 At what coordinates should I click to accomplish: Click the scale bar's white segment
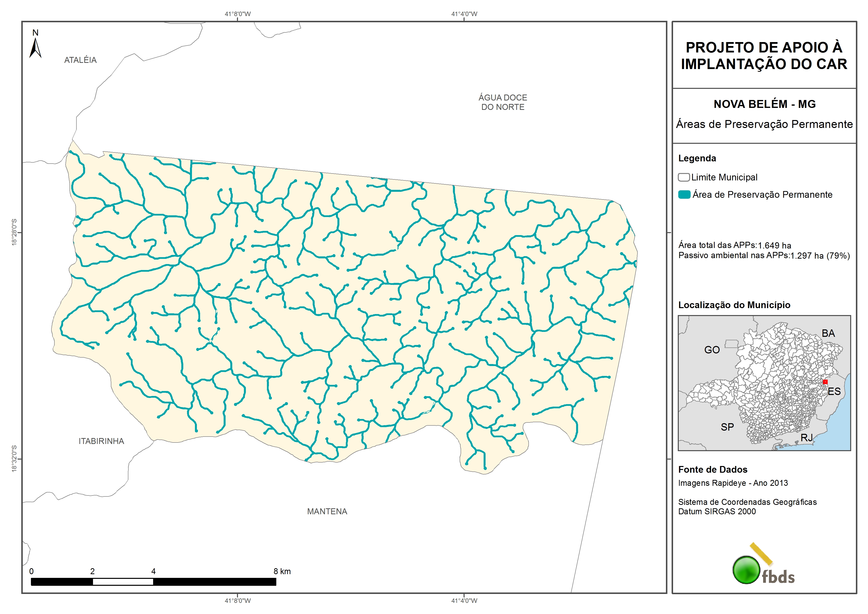123,582
